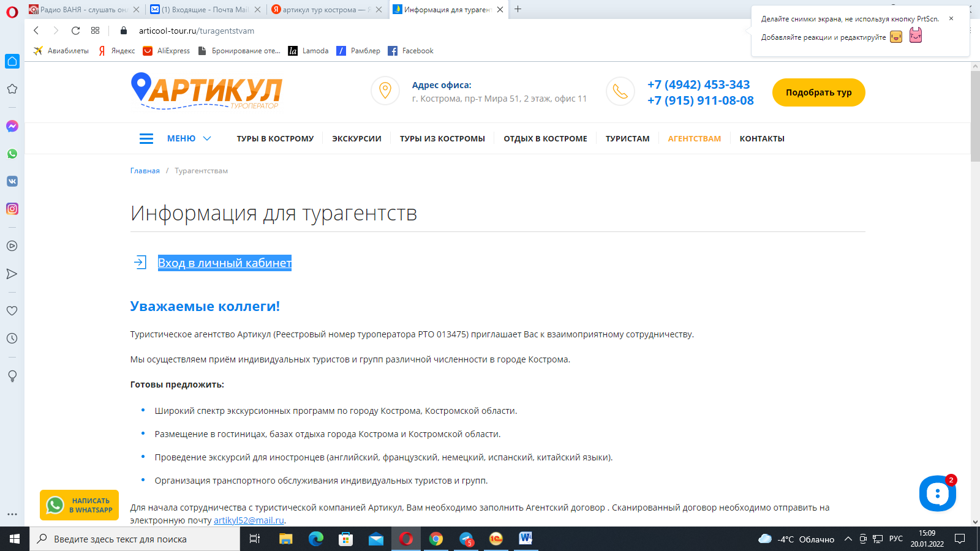The height and width of the screenshot is (551, 980).
Task: Click the artikyl52@mail.ru email link
Action: point(249,520)
